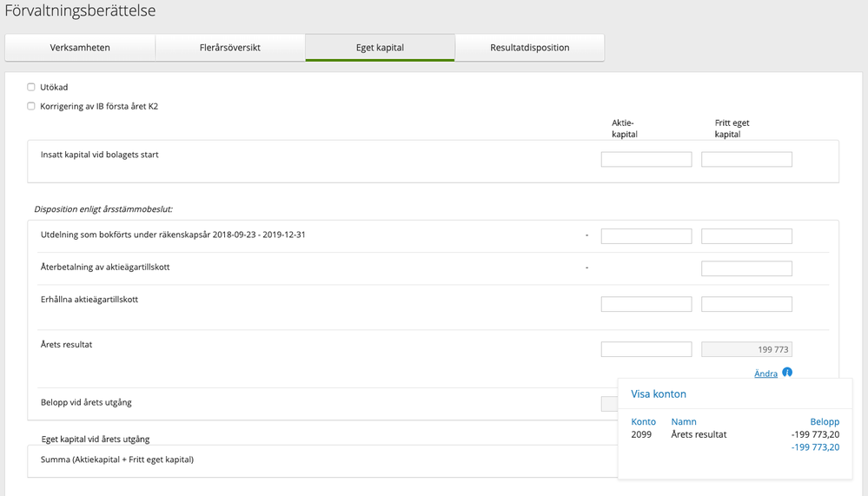This screenshot has height=496, width=868.
Task: Click the Summa (Aktiekapital + Fritt eget kapital) label
Action: (x=116, y=460)
